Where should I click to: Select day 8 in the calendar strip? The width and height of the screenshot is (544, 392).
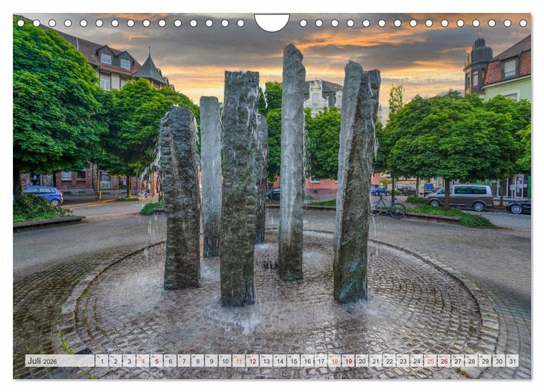[x=197, y=361]
